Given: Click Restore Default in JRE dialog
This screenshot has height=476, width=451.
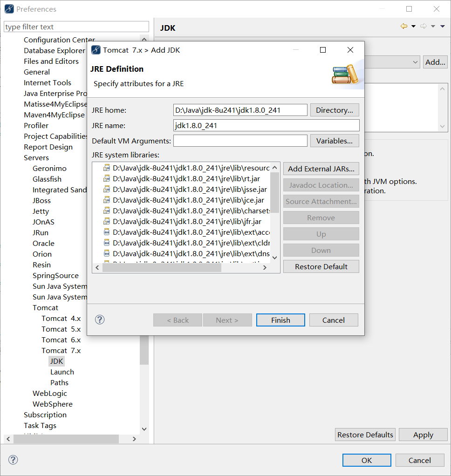Looking at the screenshot, I should pos(321,266).
